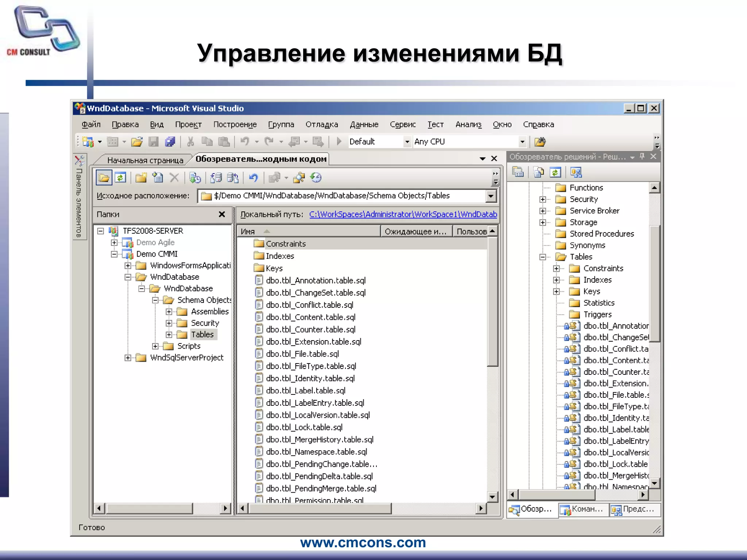Click the Open File toolbar icon
747x560 pixels.
tap(137, 141)
